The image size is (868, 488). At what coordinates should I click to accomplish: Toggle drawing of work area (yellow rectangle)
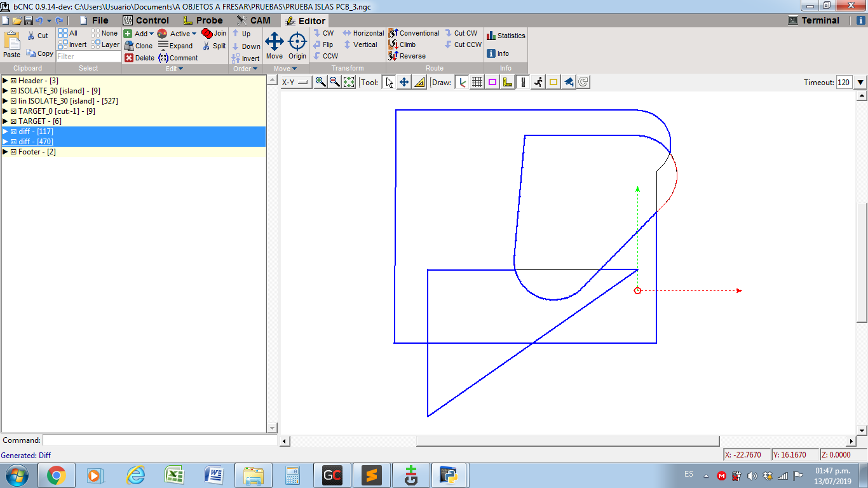[553, 82]
